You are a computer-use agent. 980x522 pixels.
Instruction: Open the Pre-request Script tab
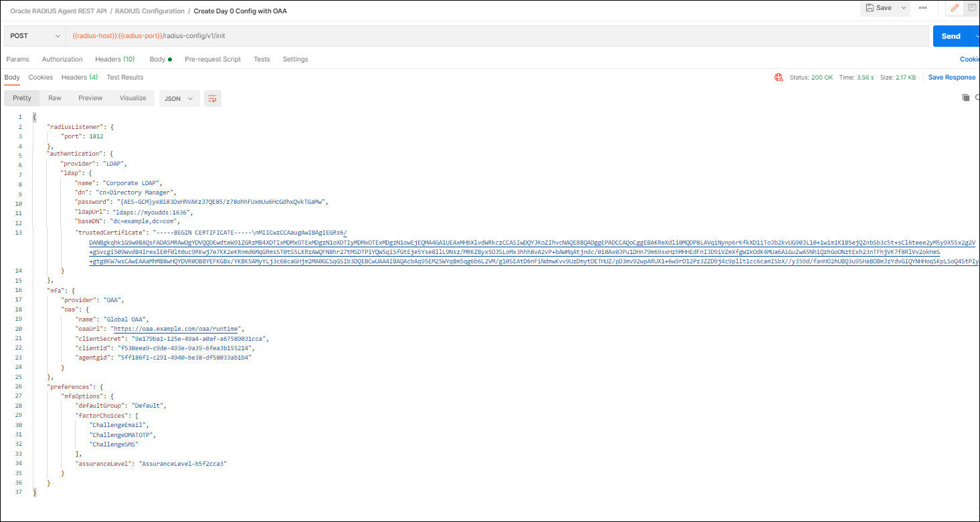(213, 59)
